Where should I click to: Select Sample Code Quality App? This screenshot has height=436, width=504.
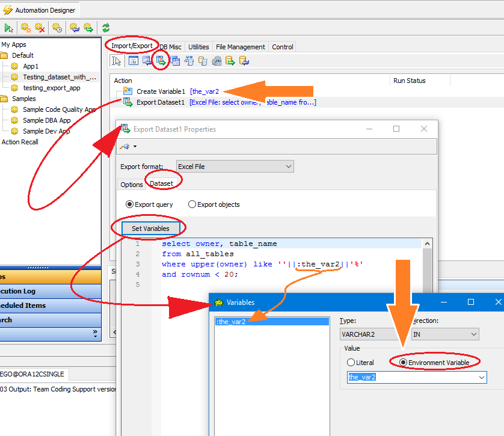(x=59, y=109)
